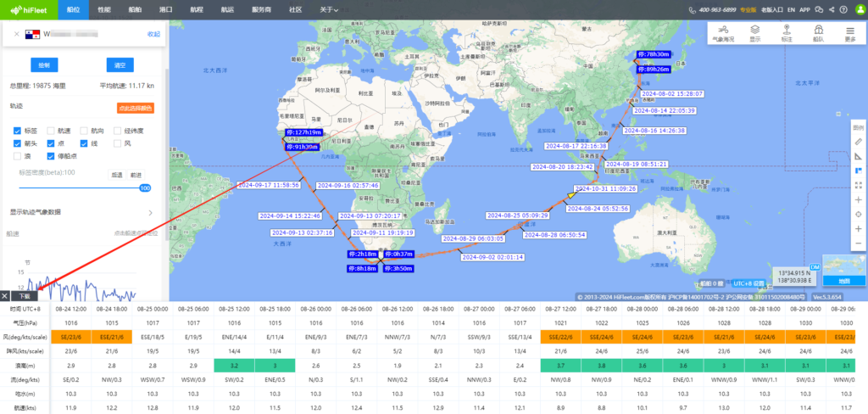Screen dimensions: 868x414
Task: Enable the 浪 wave checkbox
Action: 17,156
